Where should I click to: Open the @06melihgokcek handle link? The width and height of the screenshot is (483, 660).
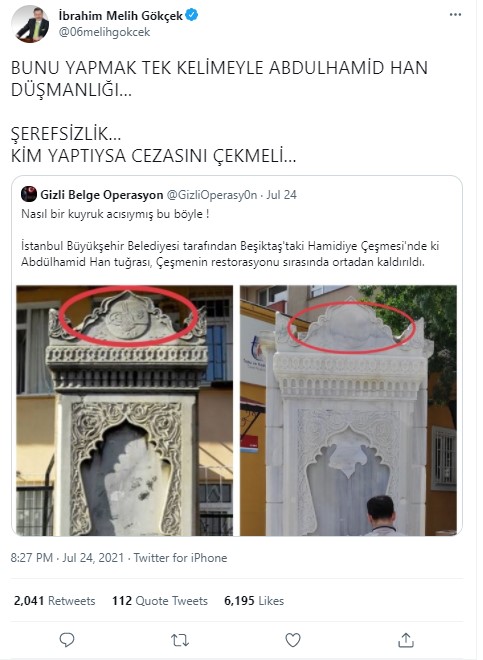click(104, 32)
